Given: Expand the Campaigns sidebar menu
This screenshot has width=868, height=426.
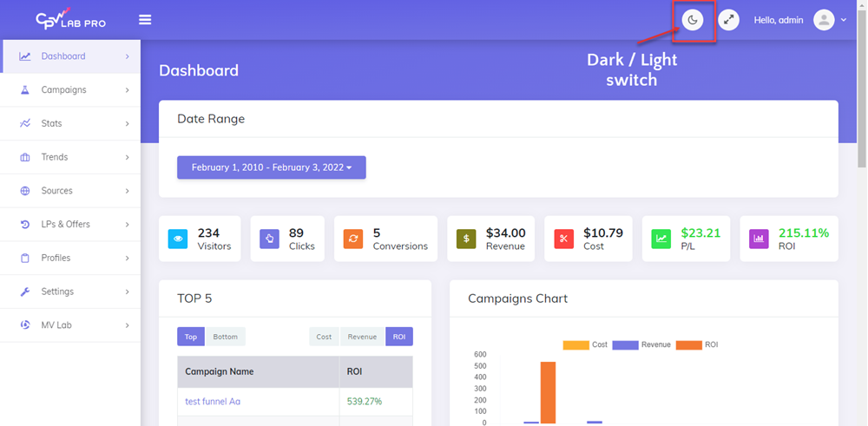Looking at the screenshot, I should coord(70,90).
